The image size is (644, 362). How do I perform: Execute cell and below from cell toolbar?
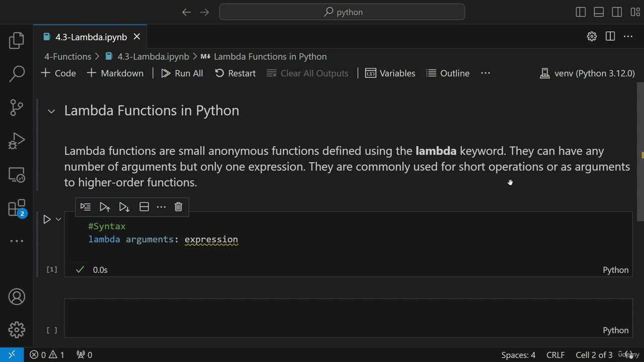click(x=124, y=207)
